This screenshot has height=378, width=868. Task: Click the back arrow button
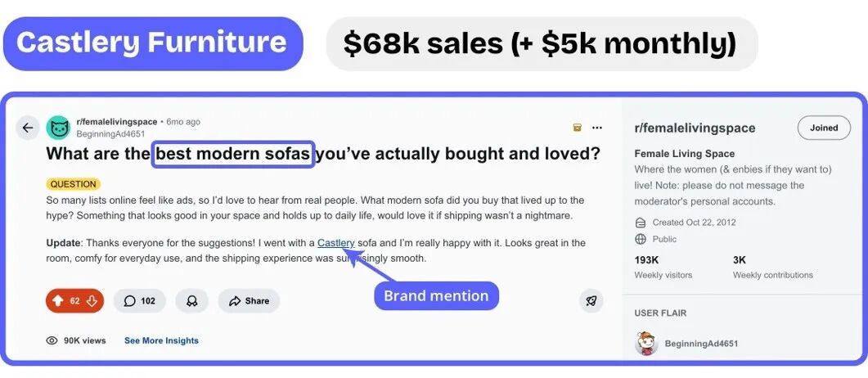point(28,128)
